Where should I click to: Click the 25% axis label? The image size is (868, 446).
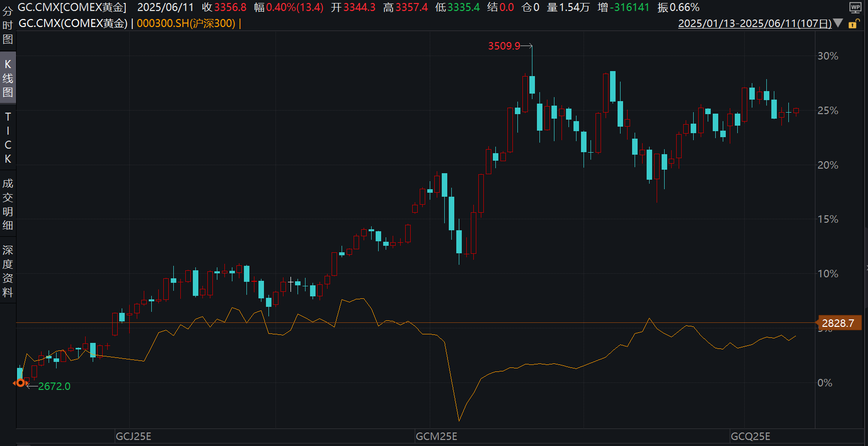pyautogui.click(x=827, y=111)
